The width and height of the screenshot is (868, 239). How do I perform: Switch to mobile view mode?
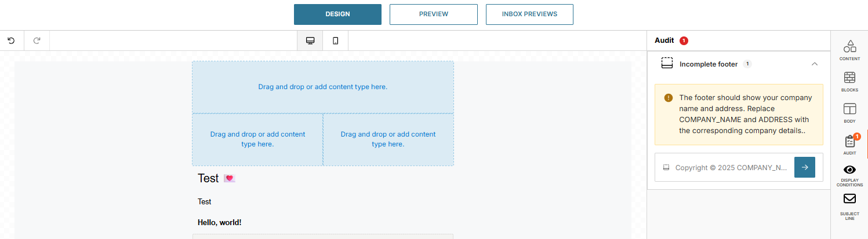(335, 41)
